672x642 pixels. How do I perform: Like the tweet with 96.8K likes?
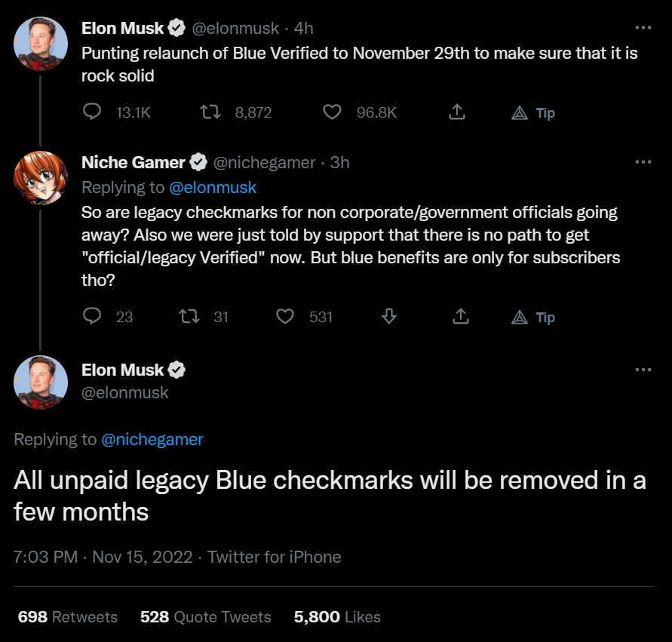point(332,112)
